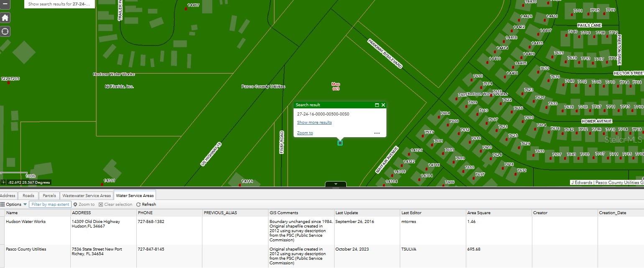Sort by the Last Update column header

tap(346, 212)
